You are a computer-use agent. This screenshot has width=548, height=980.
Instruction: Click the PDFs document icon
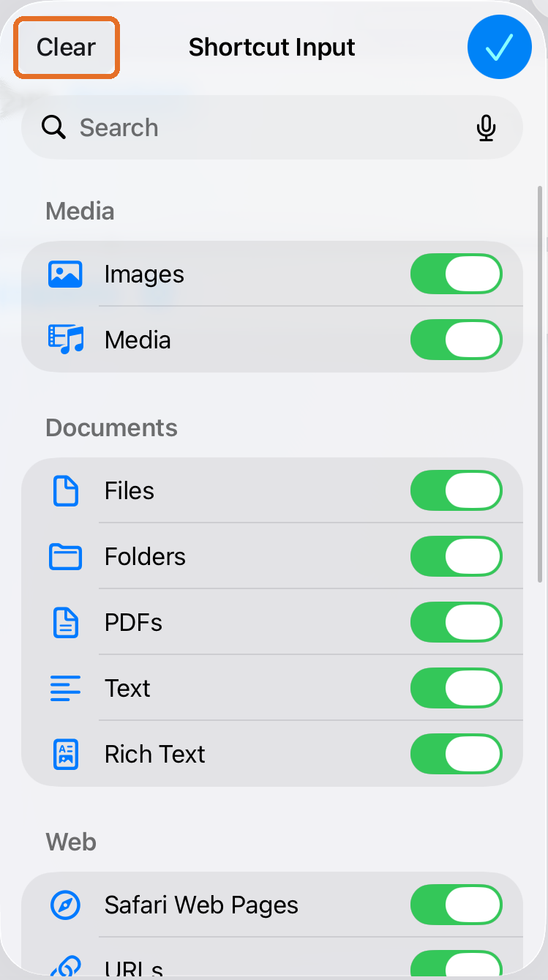click(x=66, y=622)
